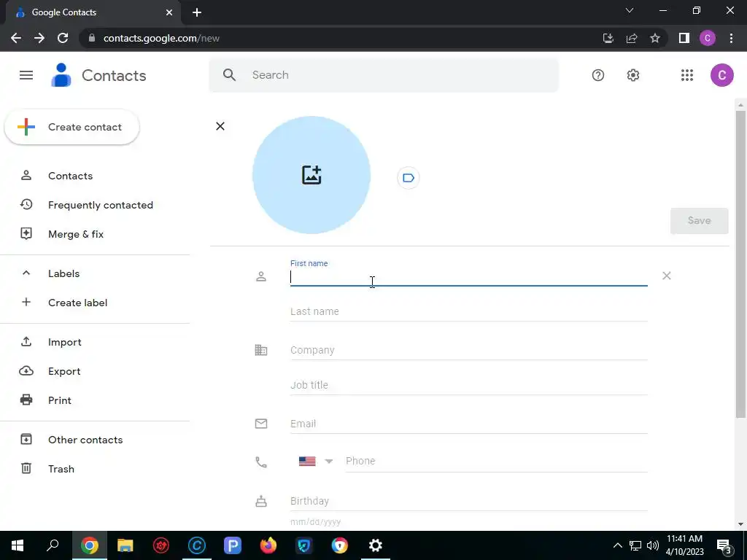This screenshot has width=747, height=560.
Task: Close the Google Contacts tab
Action: point(169,12)
